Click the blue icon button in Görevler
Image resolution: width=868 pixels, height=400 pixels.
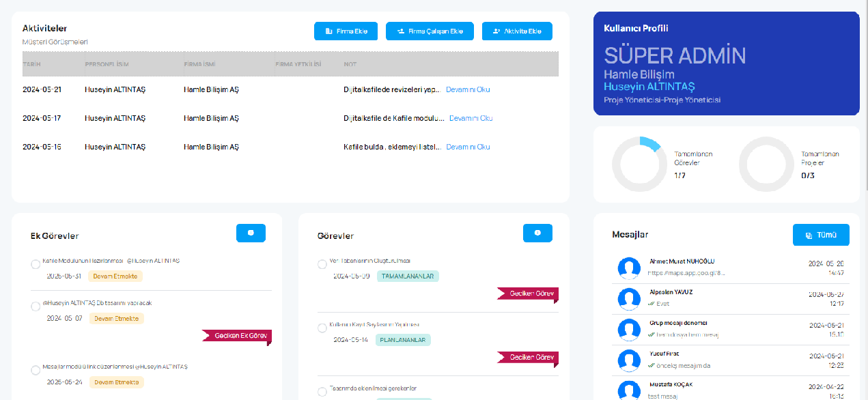[537, 233]
